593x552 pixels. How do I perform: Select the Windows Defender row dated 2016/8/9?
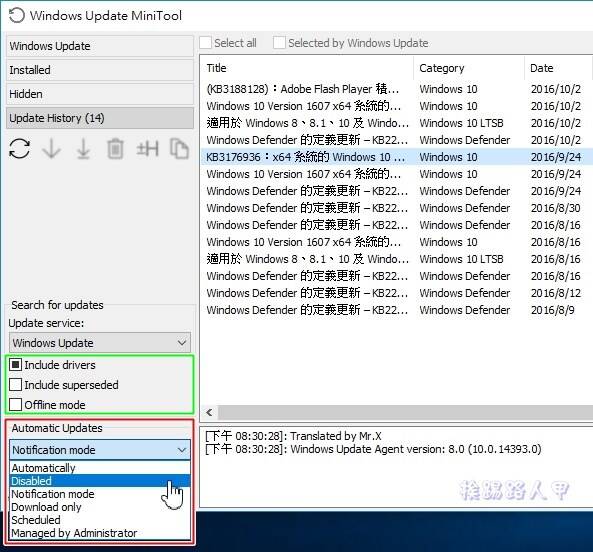point(396,310)
